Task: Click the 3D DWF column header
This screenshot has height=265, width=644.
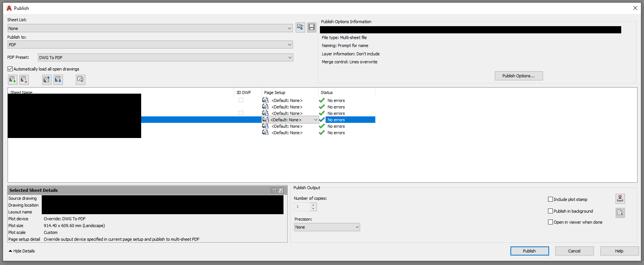Action: (244, 93)
